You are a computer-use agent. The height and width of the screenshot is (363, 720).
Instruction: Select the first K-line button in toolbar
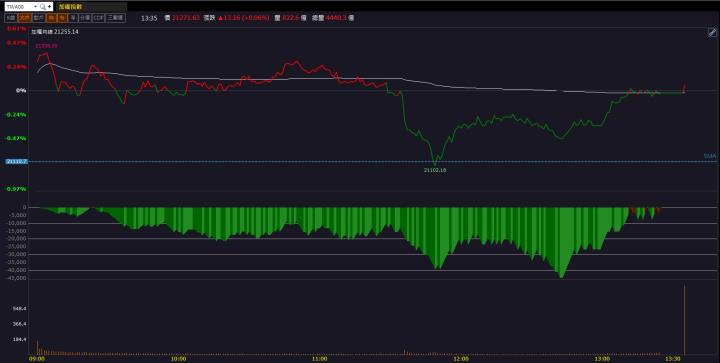[x=11, y=18]
